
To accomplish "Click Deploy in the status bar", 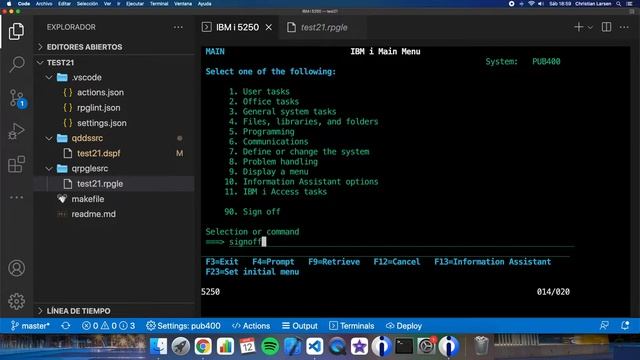I will (404, 326).
